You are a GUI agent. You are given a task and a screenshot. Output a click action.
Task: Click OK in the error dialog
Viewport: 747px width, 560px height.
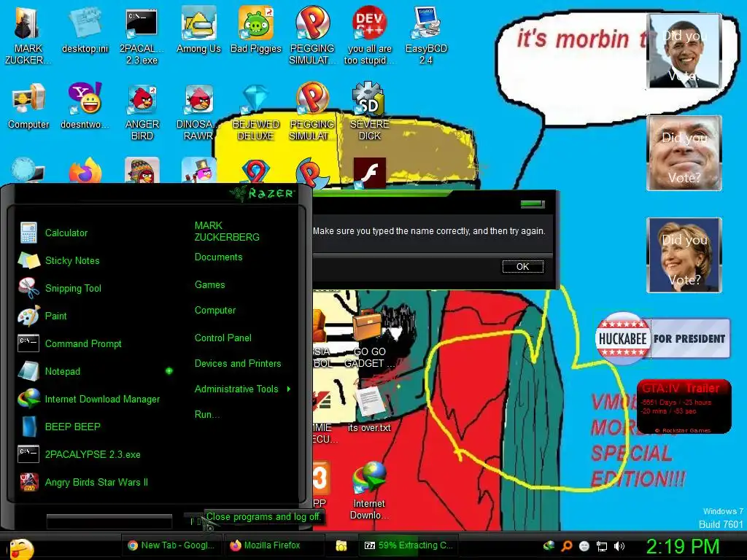pyautogui.click(x=522, y=267)
